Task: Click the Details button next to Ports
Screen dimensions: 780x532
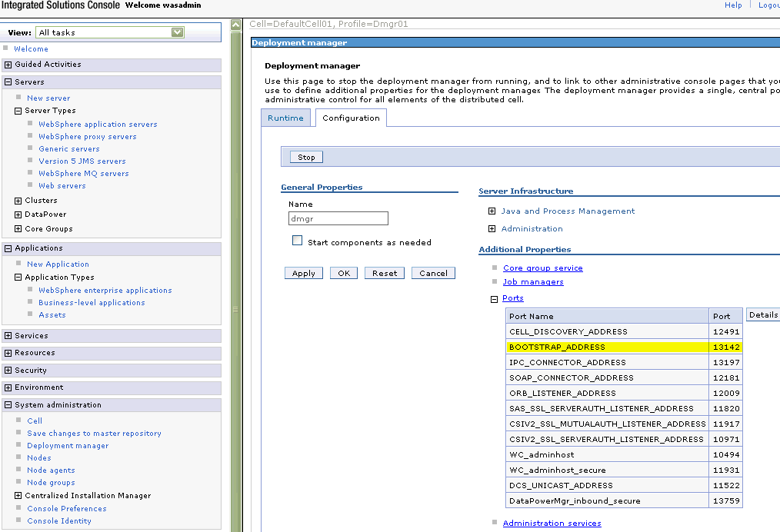Action: (x=762, y=314)
